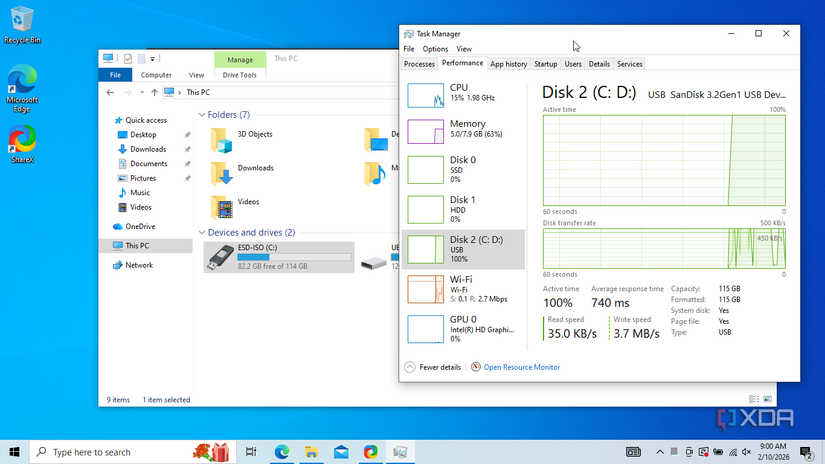Select the 3D Objects folder

(242, 139)
